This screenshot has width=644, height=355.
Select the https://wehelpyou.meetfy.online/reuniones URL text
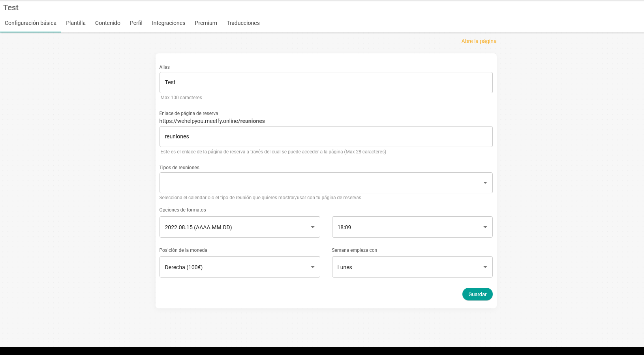212,121
